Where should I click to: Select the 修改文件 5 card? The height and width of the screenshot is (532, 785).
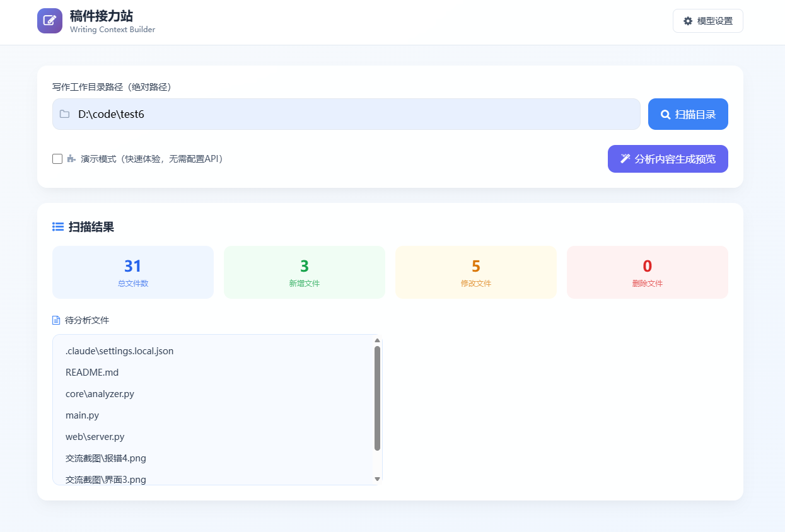pyautogui.click(x=476, y=272)
